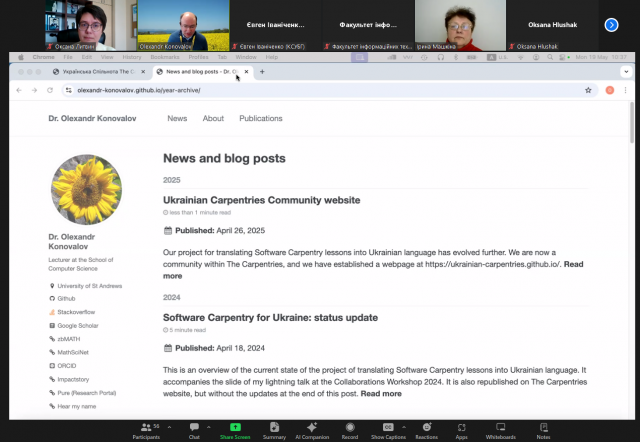Switch to the Українська Спільнота tab
Viewport: 640px width, 442px height.
[99, 72]
